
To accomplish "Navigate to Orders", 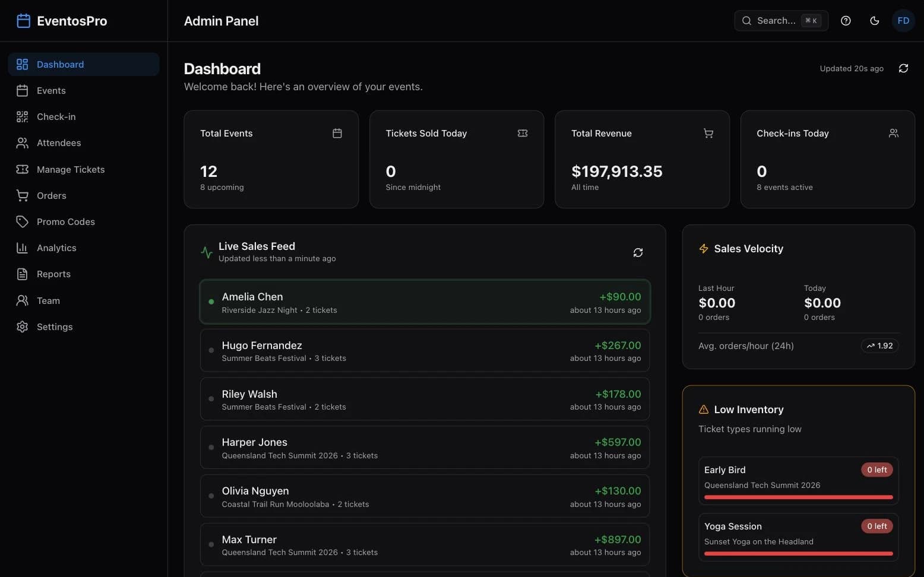I will tap(84, 195).
